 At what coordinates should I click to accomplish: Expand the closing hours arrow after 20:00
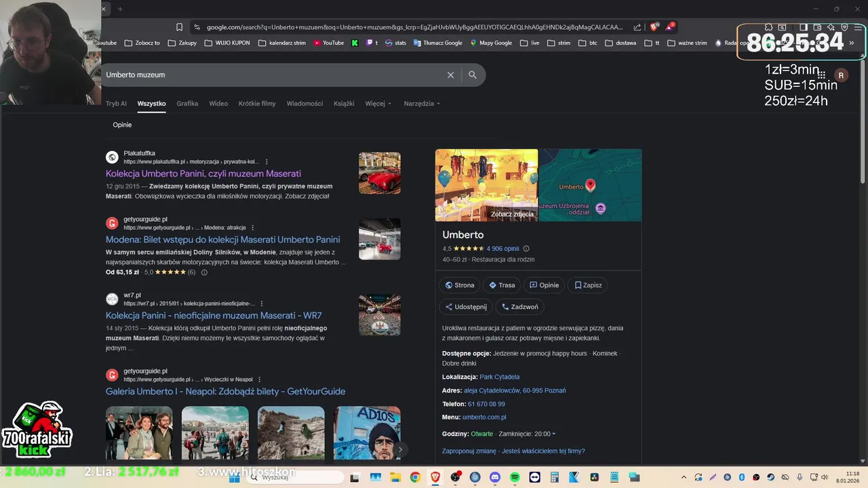click(x=553, y=434)
